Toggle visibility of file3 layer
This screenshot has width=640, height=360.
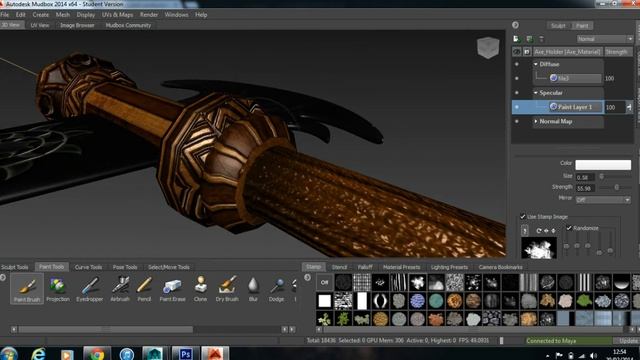(x=517, y=78)
